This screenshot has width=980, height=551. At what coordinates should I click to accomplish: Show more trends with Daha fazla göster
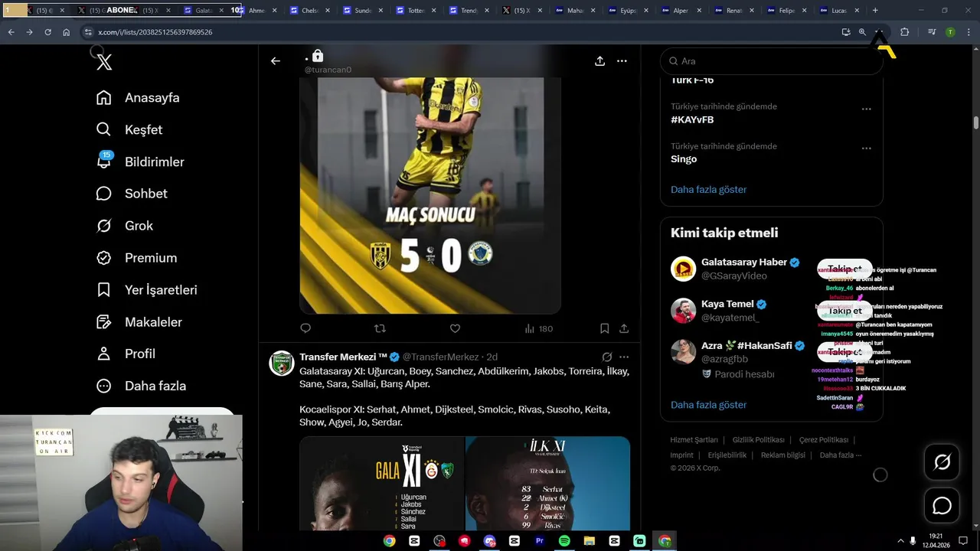[708, 190]
